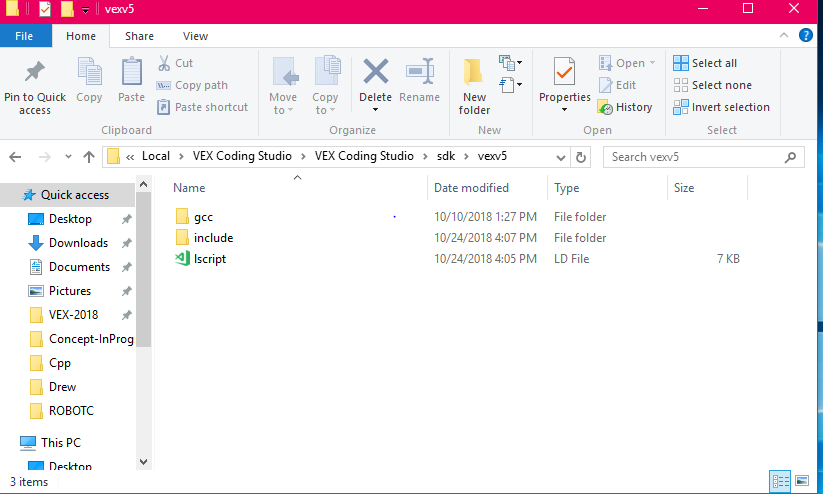Viewport: 823px width, 494px height.
Task: Switch to the Home ribbon tab
Action: [x=81, y=36]
